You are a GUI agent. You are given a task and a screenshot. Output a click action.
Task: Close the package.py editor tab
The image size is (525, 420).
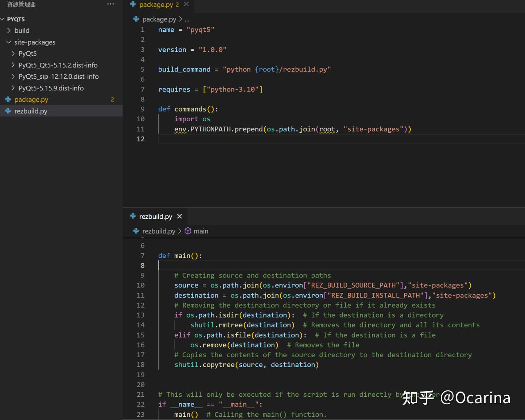186,4
